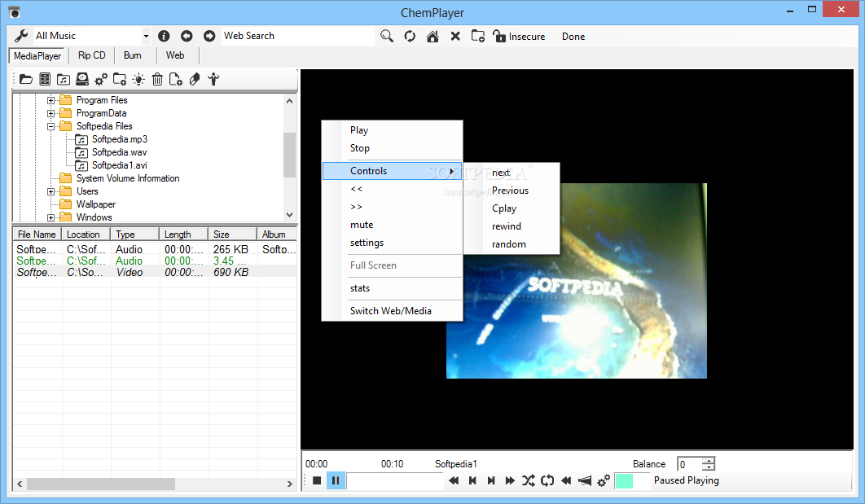Click the green volume level bar
Screen dimensions: 865x504
coord(624,481)
